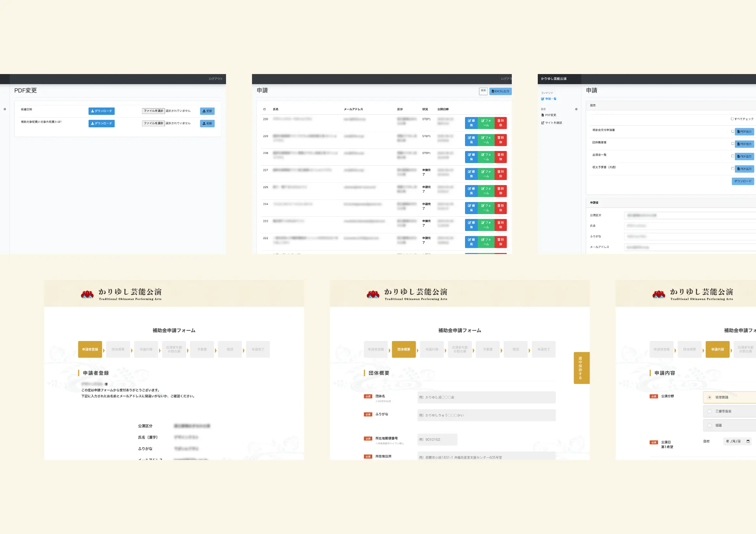The image size is (756, 534).
Task: Open PDF変更 in the sidebar
Action: click(550, 115)
